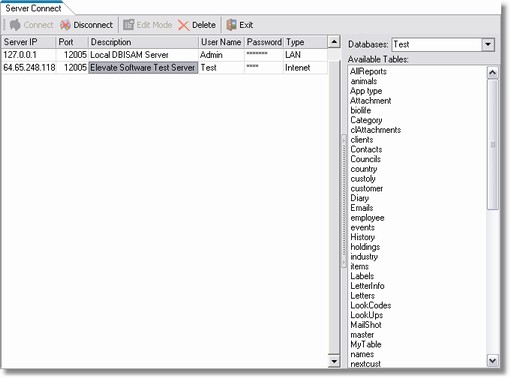Screen dimensions: 510x378
Task: Click the masked password for Admin row
Action: (264, 55)
